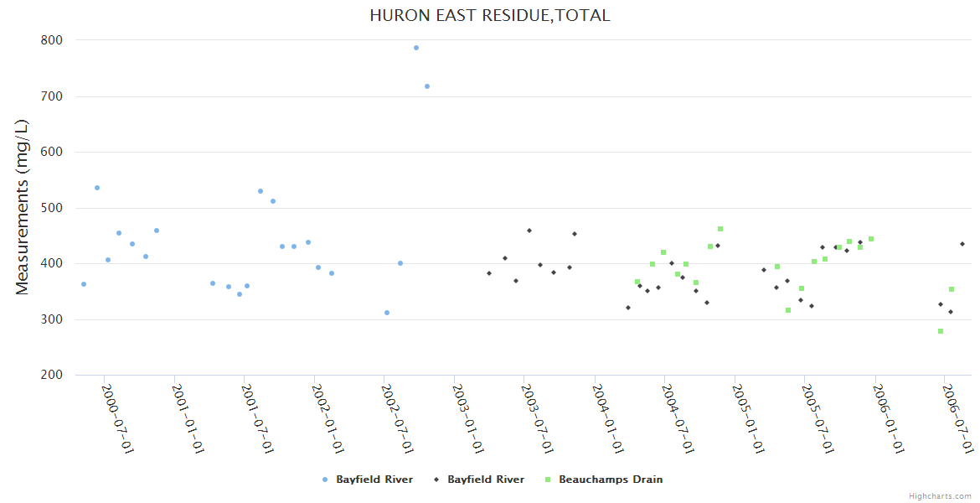Select the lowest green square near 280 mg/L
This screenshot has height=503, width=980.
coord(941,331)
